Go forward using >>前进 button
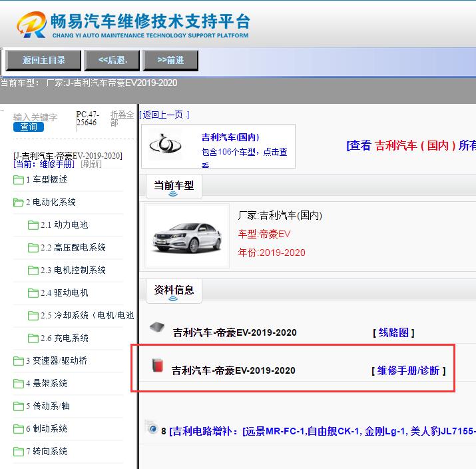Viewport: 476px width, 469px height. pyautogui.click(x=170, y=60)
